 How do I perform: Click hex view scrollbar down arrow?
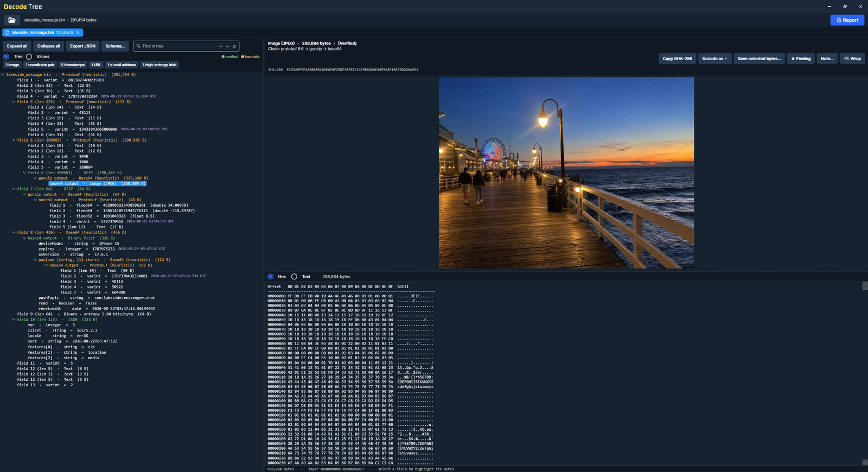(865, 462)
